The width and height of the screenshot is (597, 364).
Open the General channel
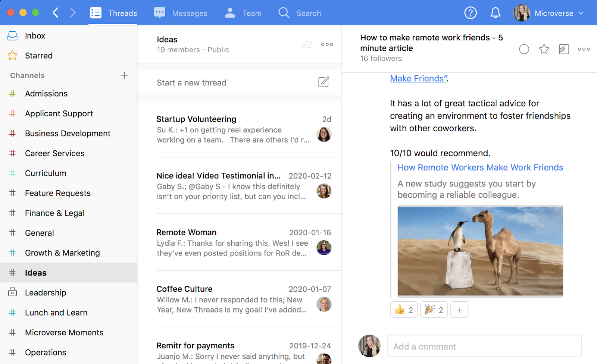click(x=69, y=233)
